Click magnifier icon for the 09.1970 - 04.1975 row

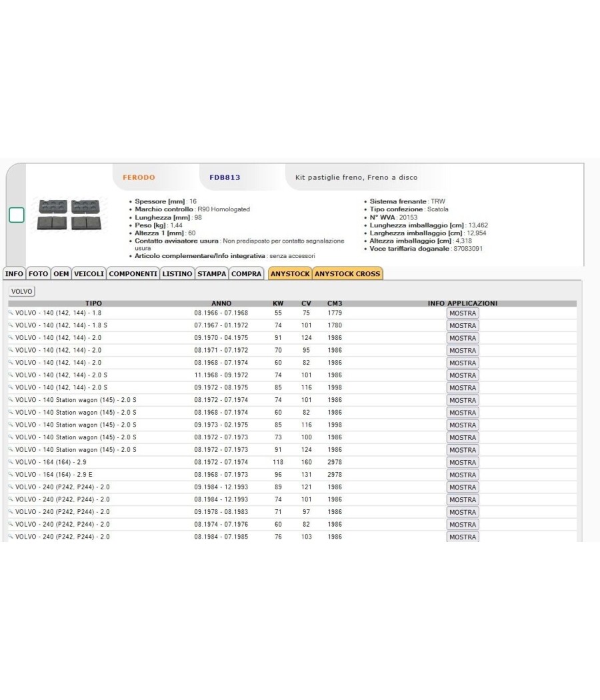11,337
